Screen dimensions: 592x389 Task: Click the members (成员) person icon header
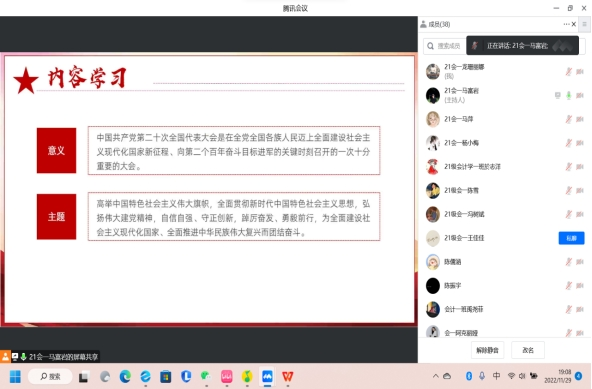(x=423, y=24)
